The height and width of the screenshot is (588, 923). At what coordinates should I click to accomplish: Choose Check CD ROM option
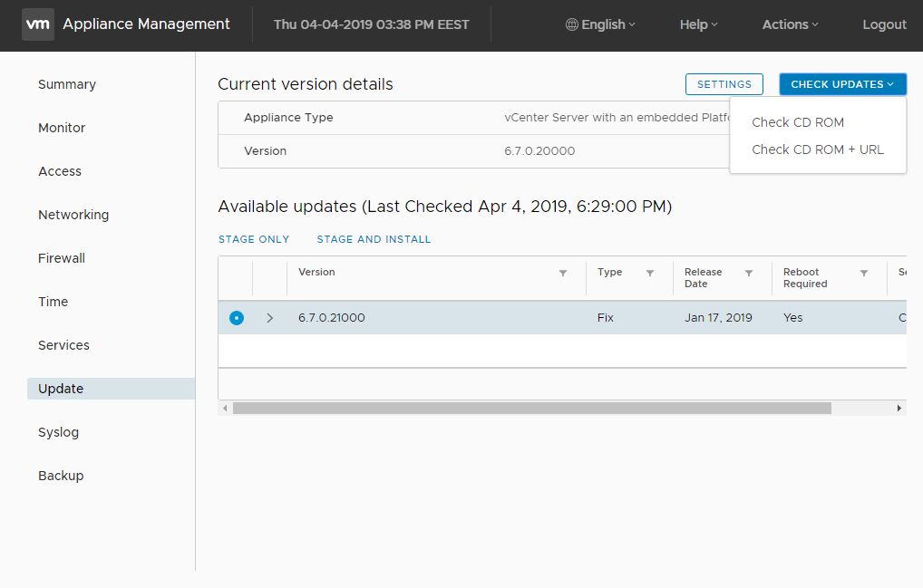798,122
